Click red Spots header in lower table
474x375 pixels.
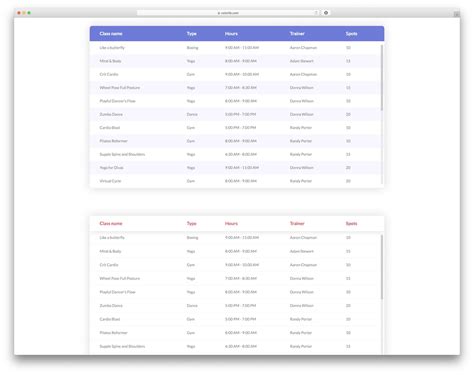[351, 223]
